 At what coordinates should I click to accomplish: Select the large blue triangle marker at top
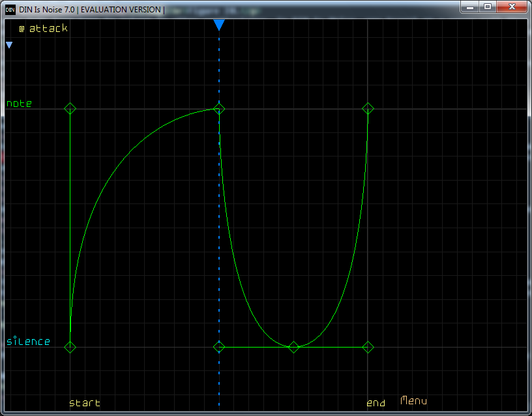(219, 25)
